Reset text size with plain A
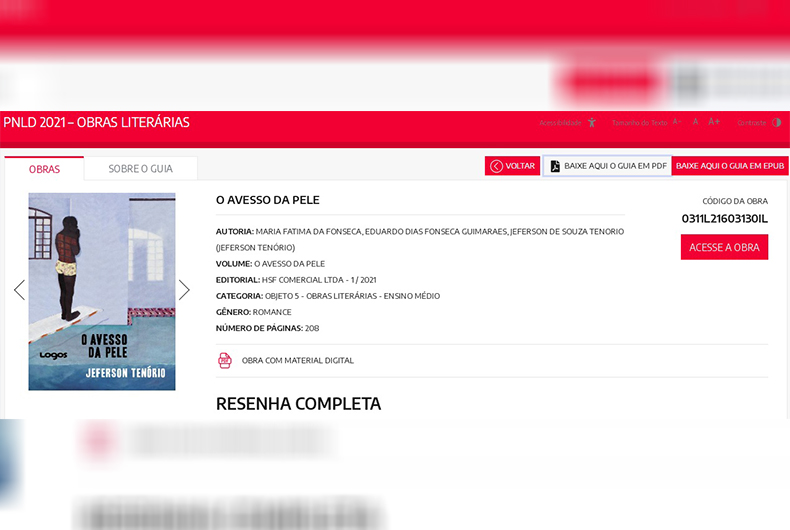 pyautogui.click(x=696, y=122)
